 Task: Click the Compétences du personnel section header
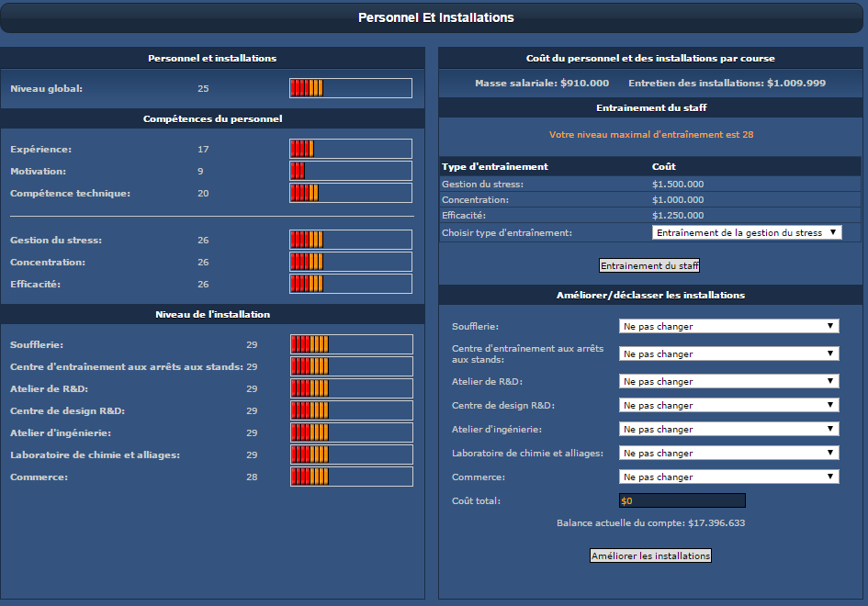pyautogui.click(x=212, y=119)
